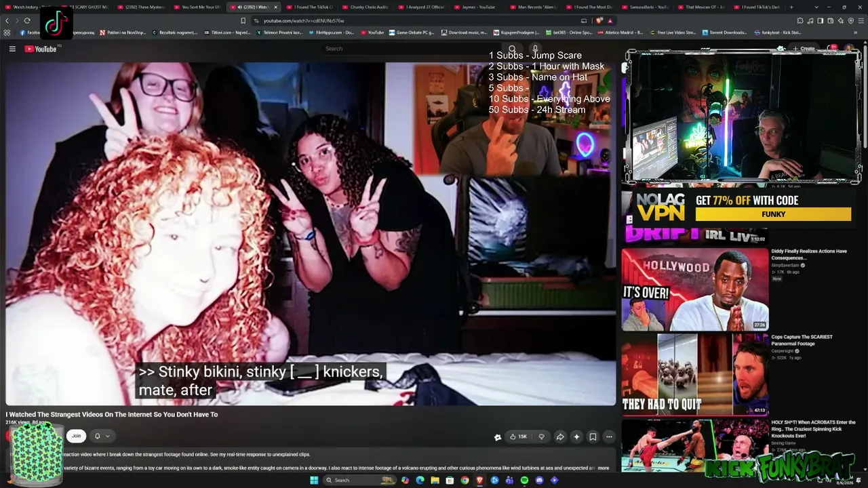Click the browser back arrow
The image size is (868, 488).
click(7, 21)
